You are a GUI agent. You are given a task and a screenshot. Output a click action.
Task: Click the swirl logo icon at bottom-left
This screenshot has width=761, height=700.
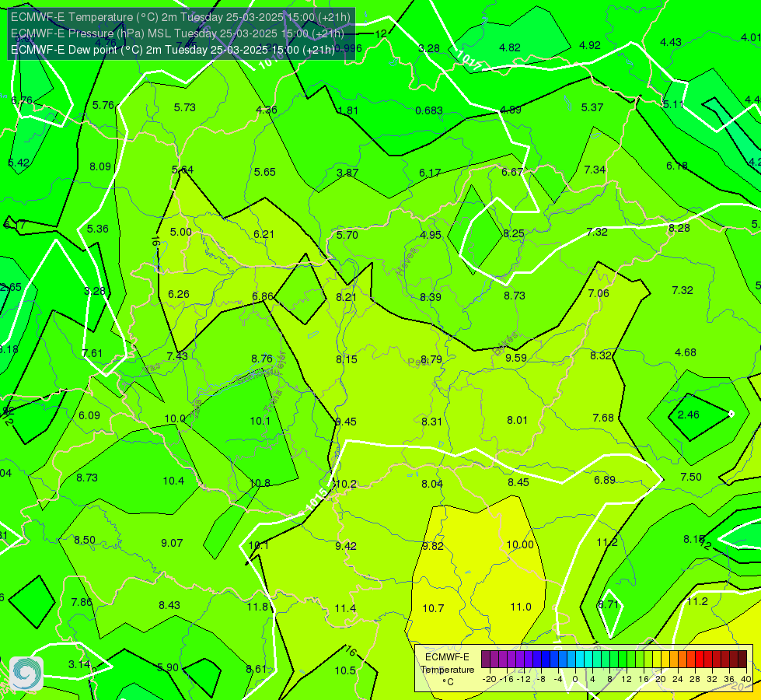click(26, 674)
